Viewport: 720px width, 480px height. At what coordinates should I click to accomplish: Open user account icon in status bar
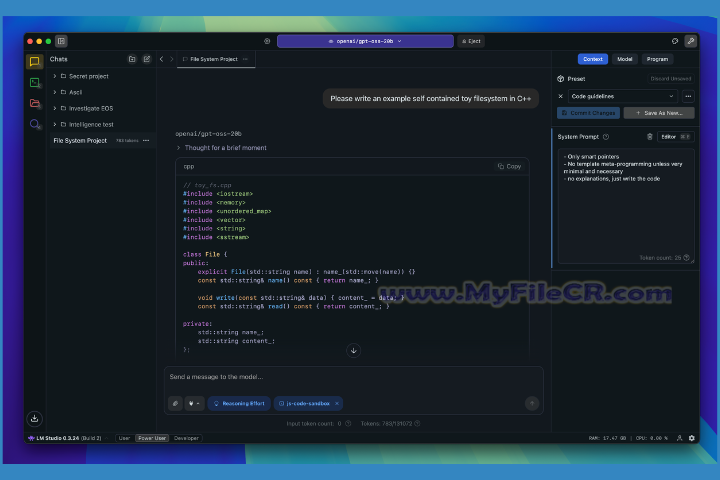(x=680, y=438)
